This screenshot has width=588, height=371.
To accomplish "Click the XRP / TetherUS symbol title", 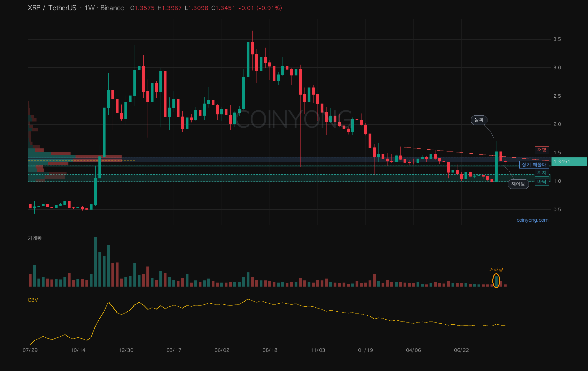I will [52, 8].
